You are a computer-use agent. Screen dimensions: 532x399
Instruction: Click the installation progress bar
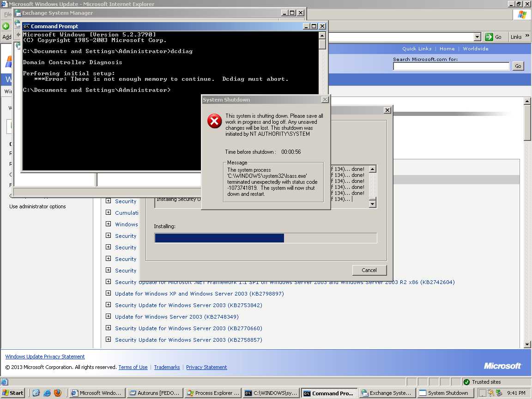[x=266, y=238]
